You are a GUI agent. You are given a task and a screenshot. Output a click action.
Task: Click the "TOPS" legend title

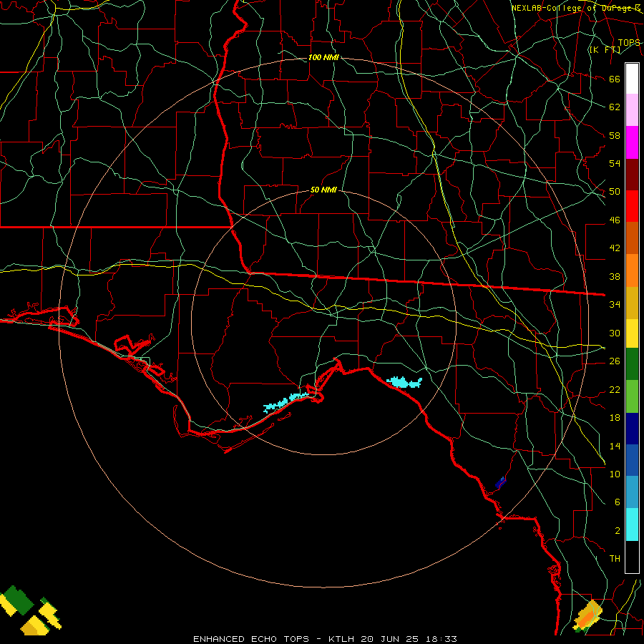pyautogui.click(x=629, y=43)
